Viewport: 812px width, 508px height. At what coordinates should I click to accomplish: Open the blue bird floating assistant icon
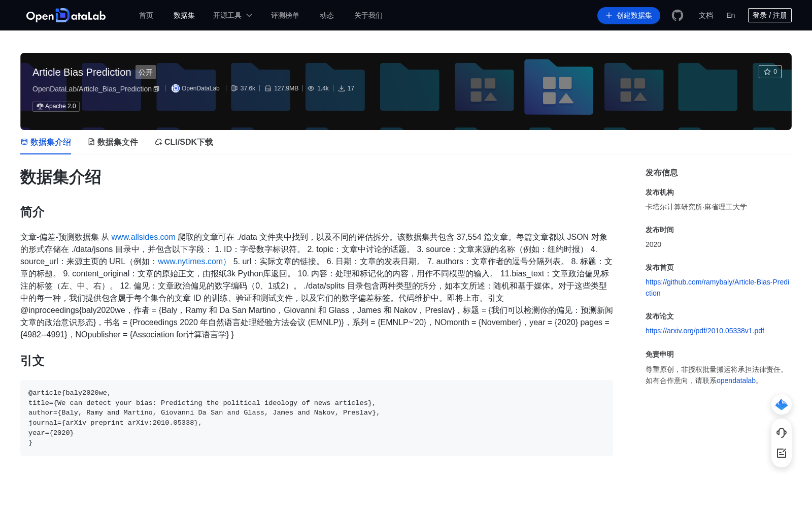pyautogui.click(x=782, y=404)
